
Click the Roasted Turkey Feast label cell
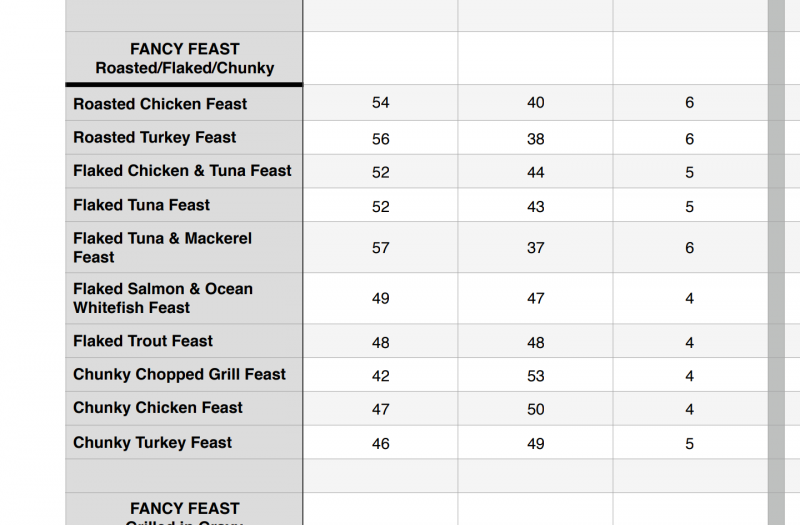tap(155, 138)
